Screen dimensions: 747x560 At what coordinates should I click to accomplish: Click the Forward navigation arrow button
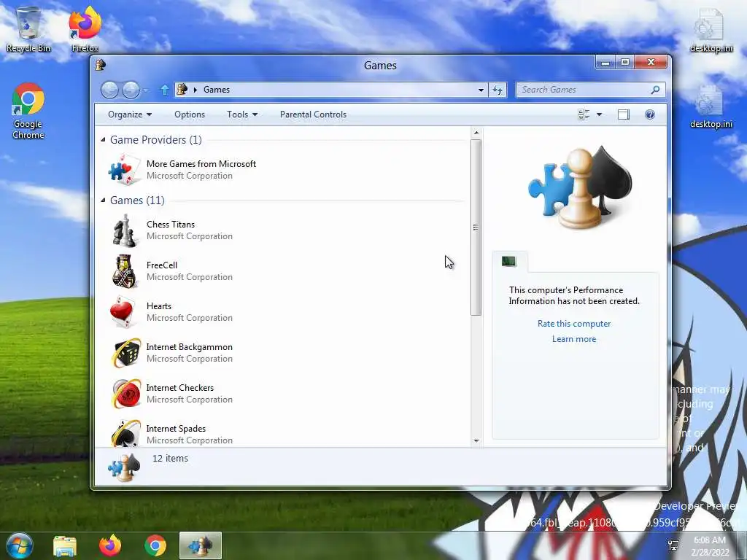(131, 90)
